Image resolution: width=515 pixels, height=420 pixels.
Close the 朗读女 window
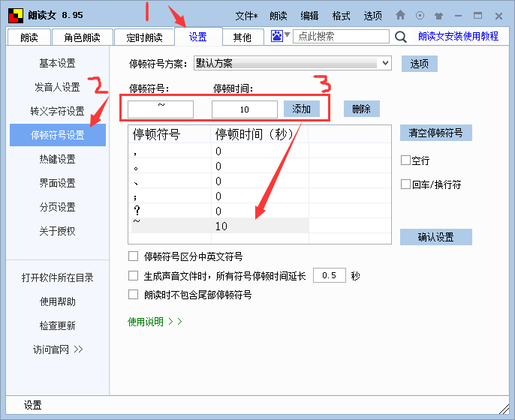coord(498,16)
